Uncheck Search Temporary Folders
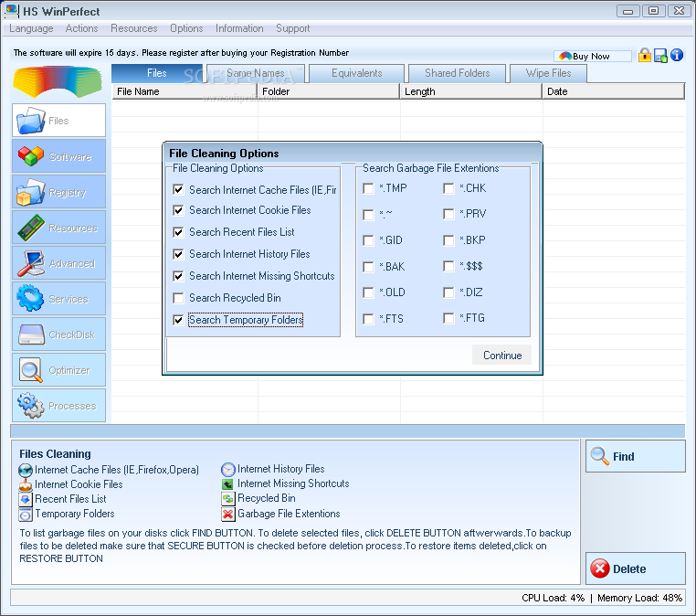The height and width of the screenshot is (616, 696). [178, 320]
